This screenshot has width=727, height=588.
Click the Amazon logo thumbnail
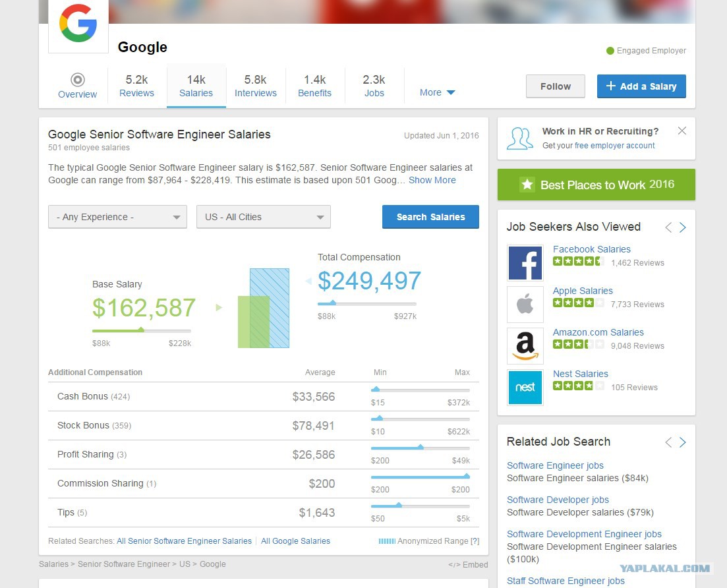(x=525, y=346)
